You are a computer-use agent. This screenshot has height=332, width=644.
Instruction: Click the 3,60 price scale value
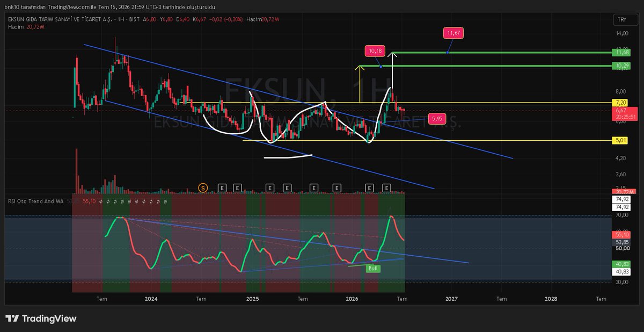(x=622, y=174)
